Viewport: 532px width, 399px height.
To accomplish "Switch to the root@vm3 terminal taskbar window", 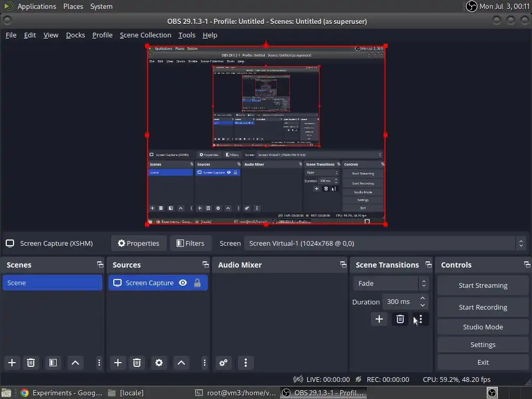I will click(x=236, y=393).
